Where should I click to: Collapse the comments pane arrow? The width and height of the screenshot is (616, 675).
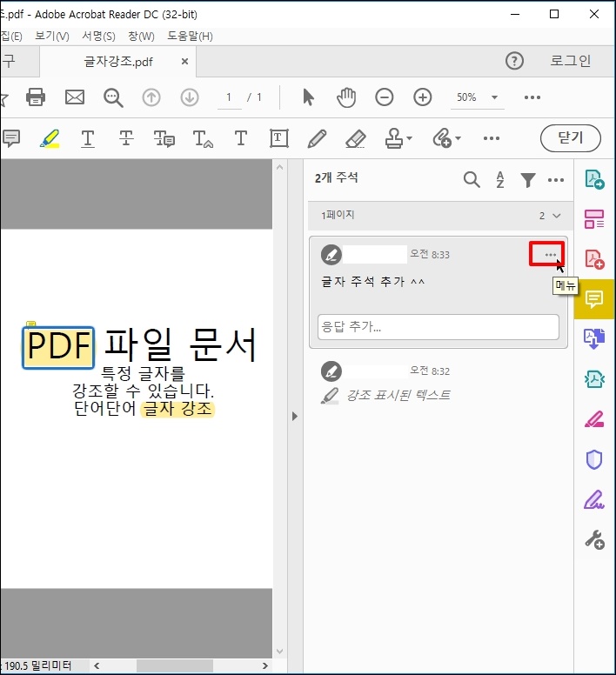[294, 417]
